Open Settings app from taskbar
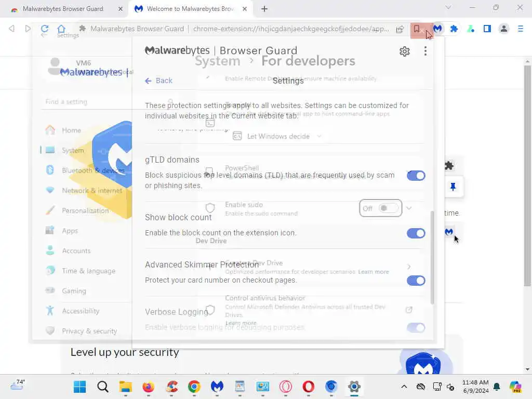The image size is (532, 399). click(354, 387)
